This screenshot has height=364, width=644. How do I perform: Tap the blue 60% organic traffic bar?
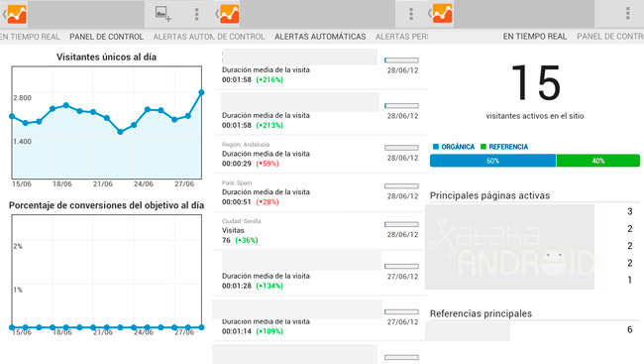(x=492, y=161)
